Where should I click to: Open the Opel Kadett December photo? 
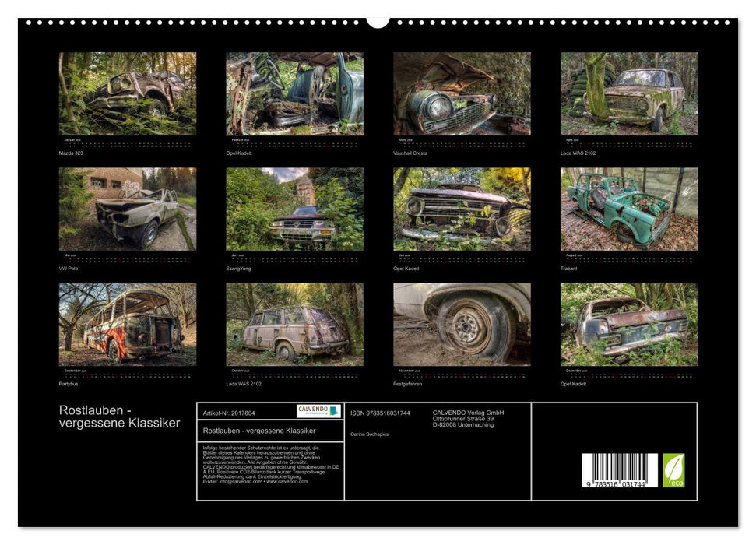(629, 324)
